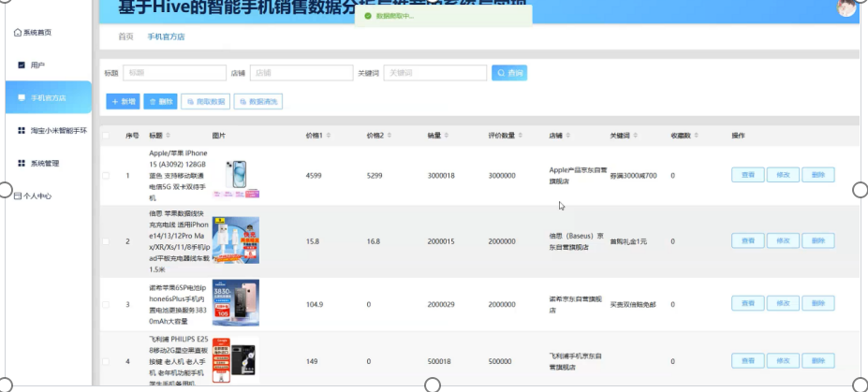Go to 系统首页 in the sidebar

[33, 33]
